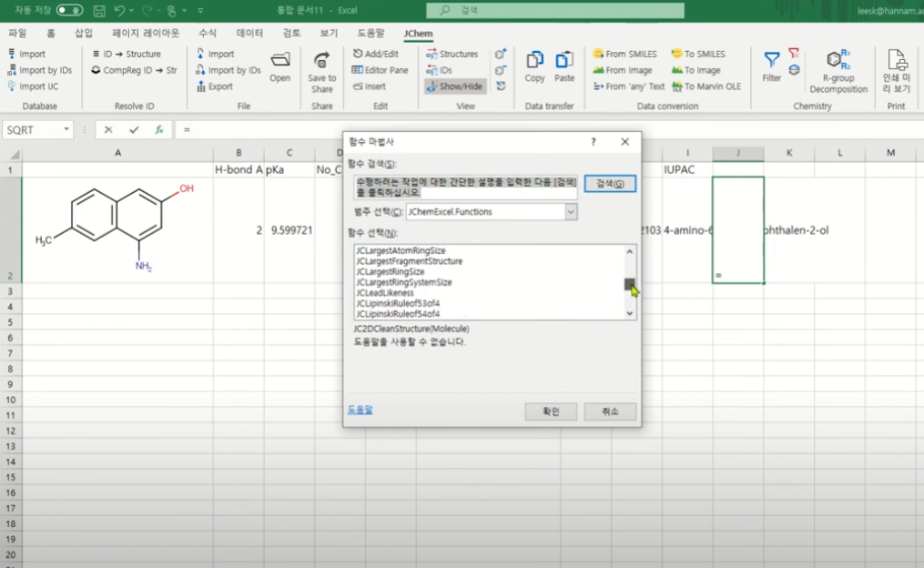This screenshot has width=924, height=568.
Task: Click the function search description field
Action: (465, 188)
